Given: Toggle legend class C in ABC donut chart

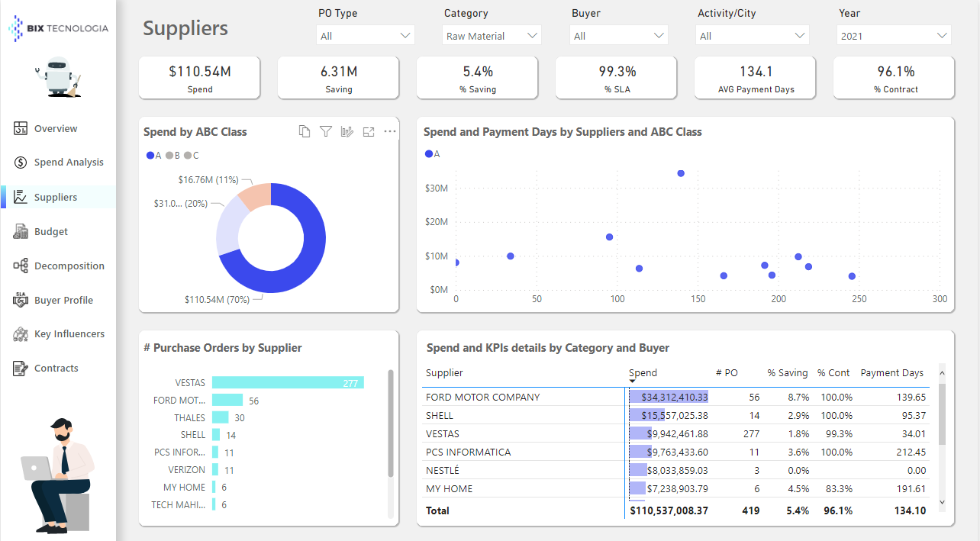Looking at the screenshot, I should point(191,156).
